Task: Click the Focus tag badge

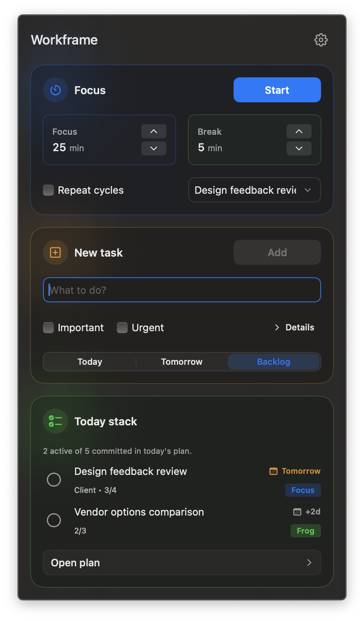Action: pos(303,490)
